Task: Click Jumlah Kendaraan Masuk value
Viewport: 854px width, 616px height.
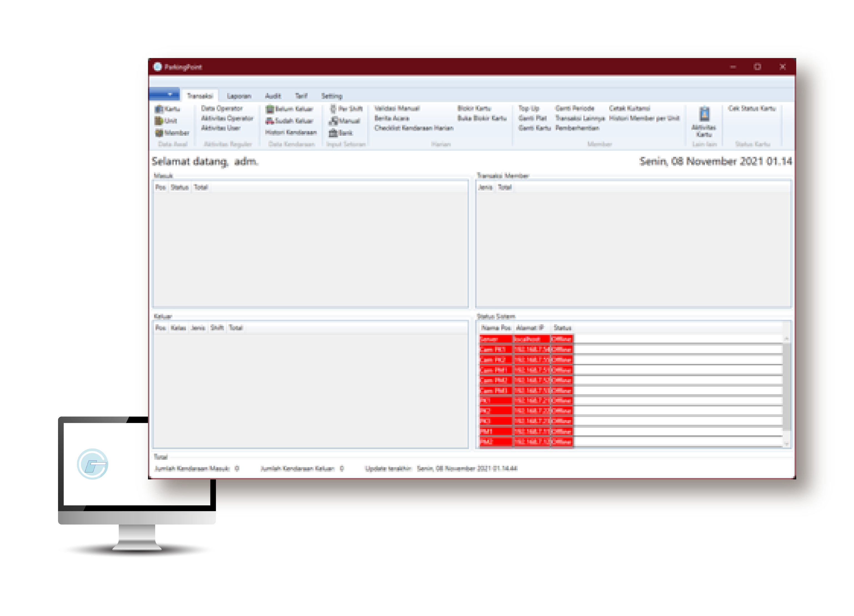Action: [237, 469]
